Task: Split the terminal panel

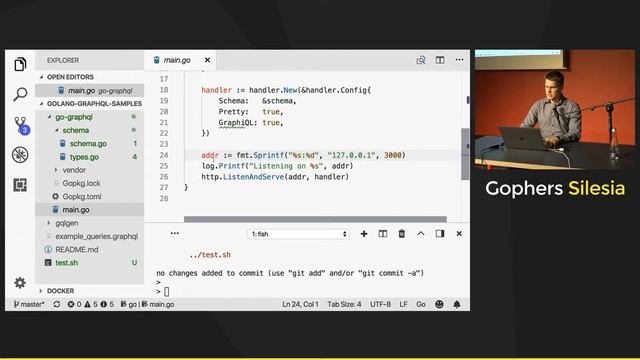Action: coord(382,234)
